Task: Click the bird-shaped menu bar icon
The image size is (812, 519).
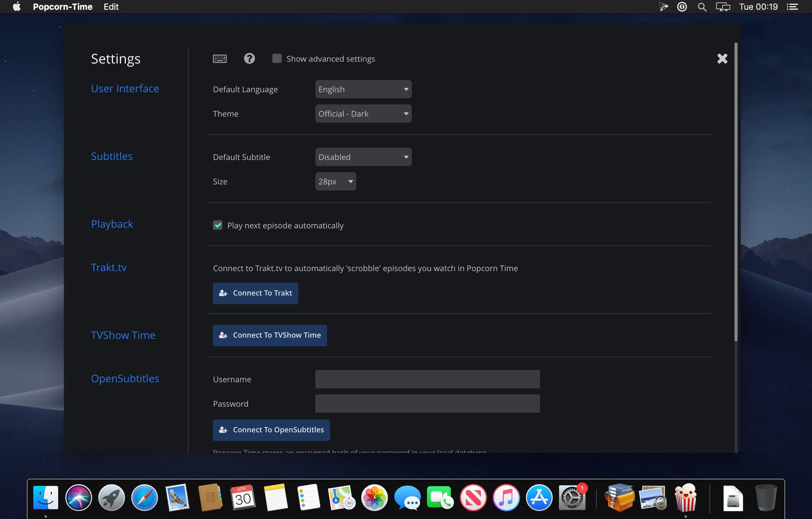Action: [663, 7]
